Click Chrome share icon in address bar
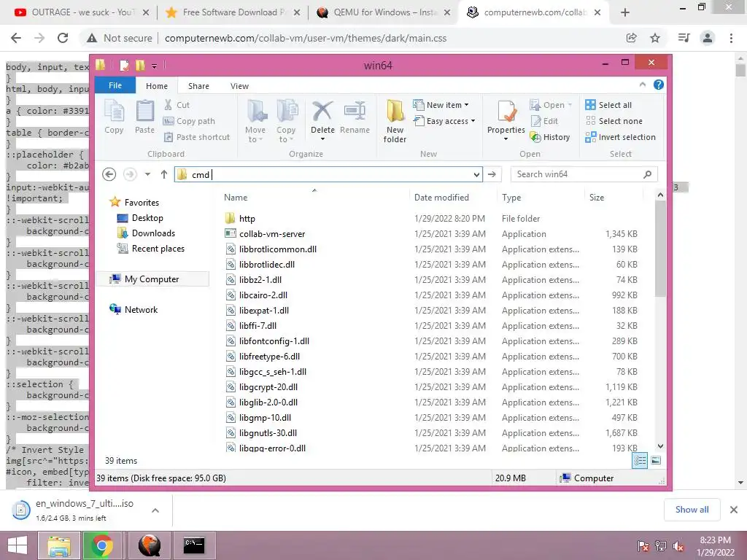Screen dimensions: 747x560 tap(632, 38)
